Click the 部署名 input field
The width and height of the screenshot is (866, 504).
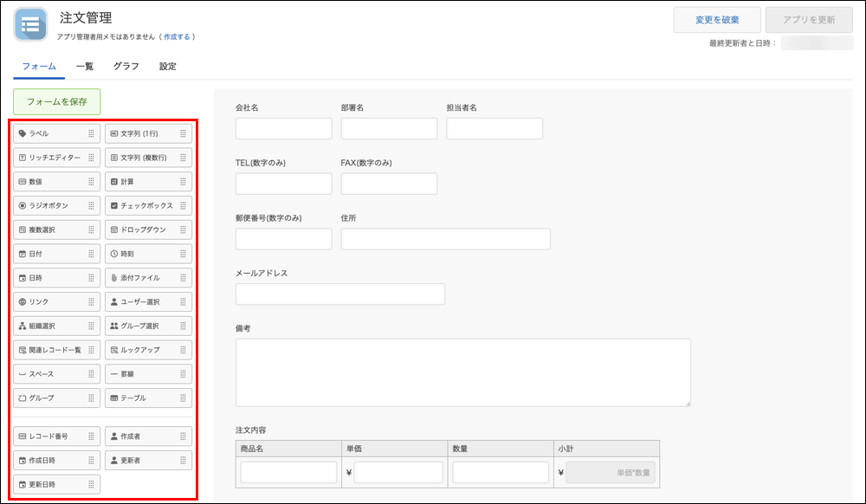click(390, 129)
